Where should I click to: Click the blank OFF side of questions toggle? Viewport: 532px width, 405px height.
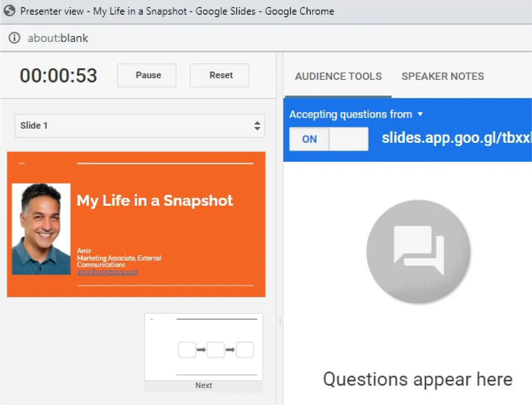(348, 139)
